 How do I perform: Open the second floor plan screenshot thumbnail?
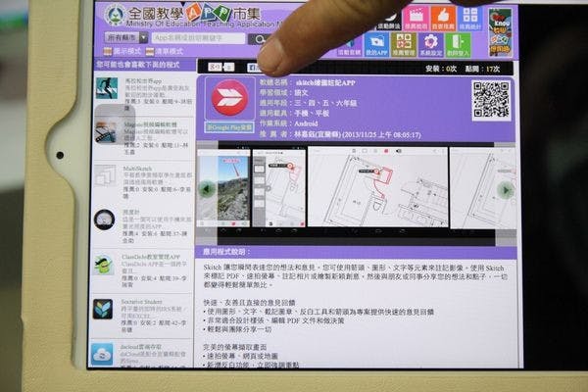pos(279,187)
